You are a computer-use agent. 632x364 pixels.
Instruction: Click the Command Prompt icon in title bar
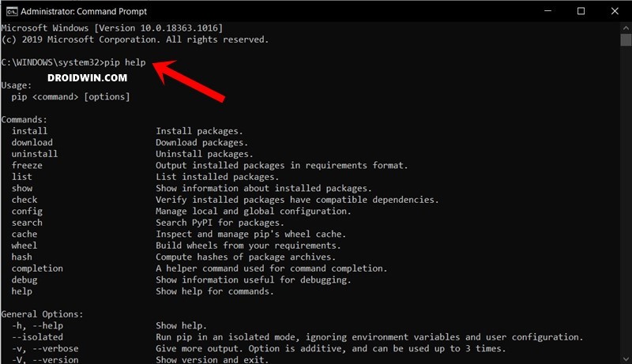(x=12, y=11)
